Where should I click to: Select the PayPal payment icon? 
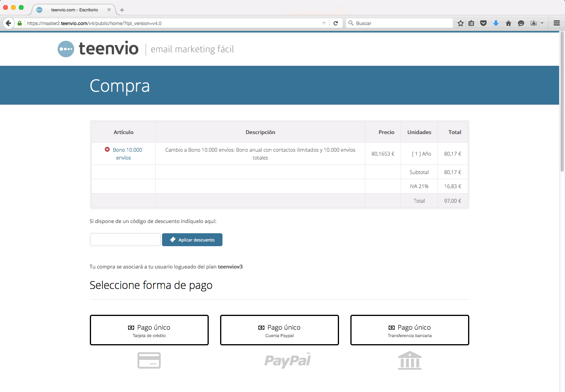click(x=288, y=360)
